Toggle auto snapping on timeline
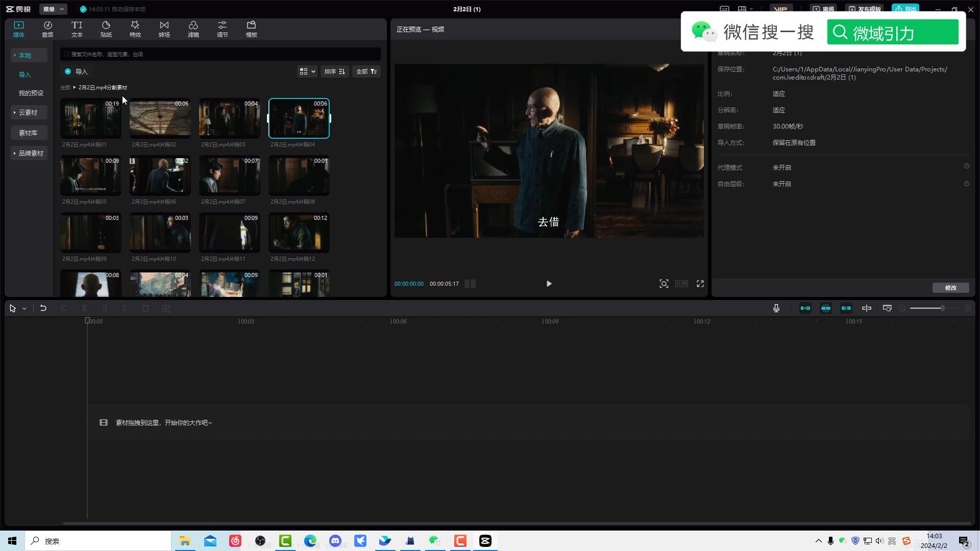Image resolution: width=980 pixels, height=551 pixels. [826, 308]
